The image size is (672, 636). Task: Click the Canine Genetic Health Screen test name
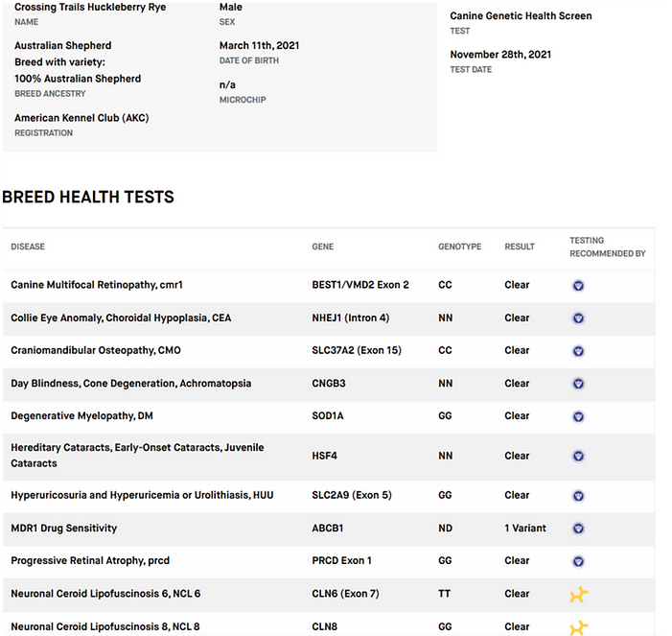click(x=521, y=16)
